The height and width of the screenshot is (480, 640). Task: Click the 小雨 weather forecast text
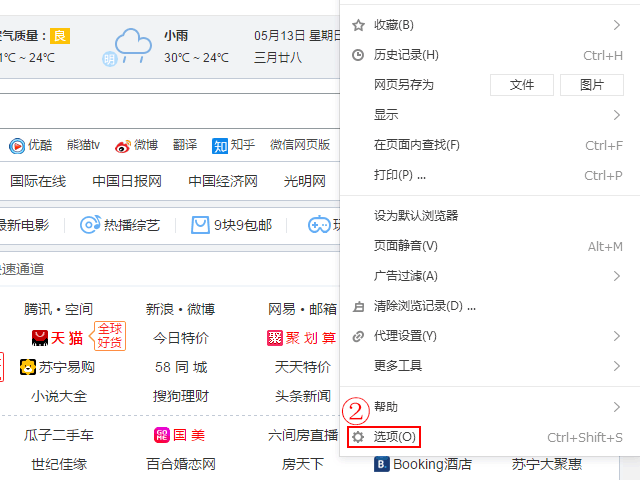176,36
